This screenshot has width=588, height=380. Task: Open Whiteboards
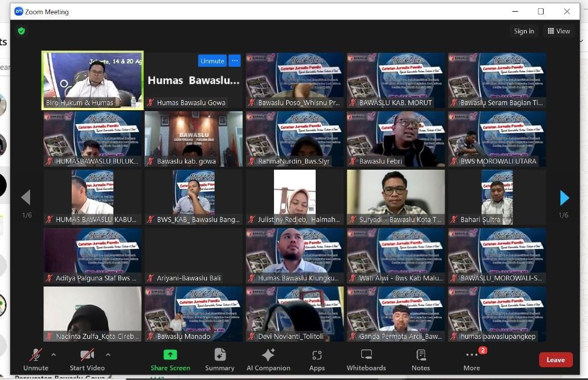coord(366,360)
